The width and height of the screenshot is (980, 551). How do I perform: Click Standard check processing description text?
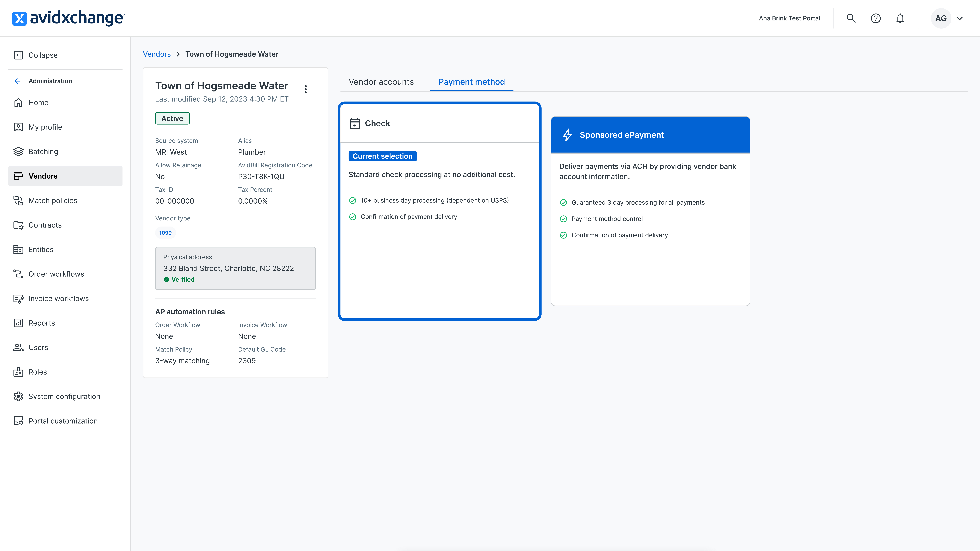point(432,174)
